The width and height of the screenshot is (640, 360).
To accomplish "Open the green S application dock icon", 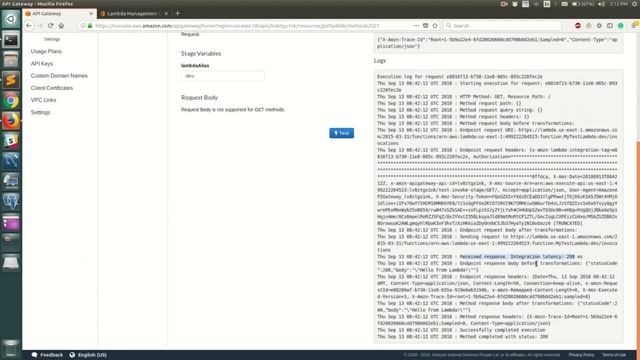I will tap(11, 141).
